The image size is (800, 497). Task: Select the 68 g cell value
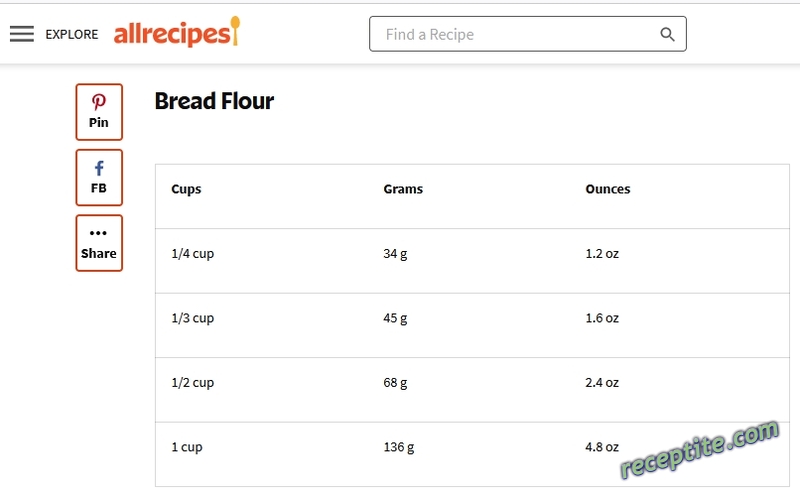coord(395,383)
